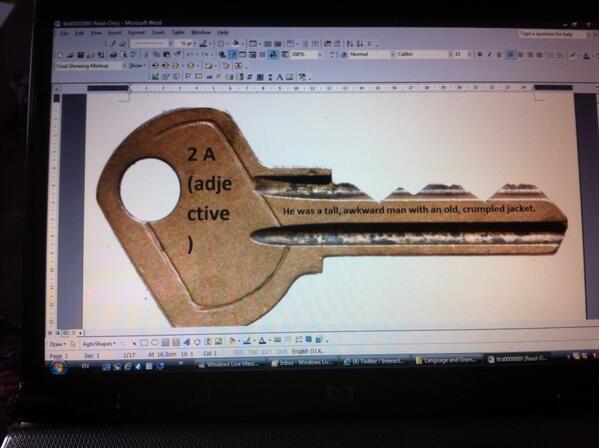Switch to Inbox - Windows Live taskbar button

[304, 363]
